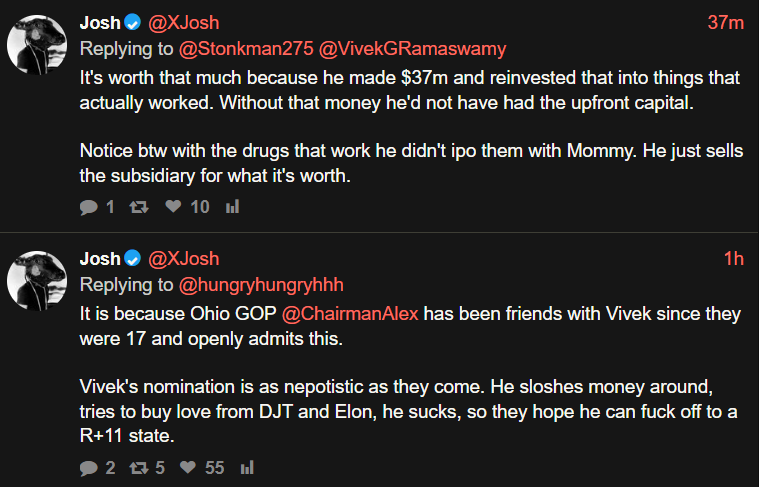Open the analytics icon on the first tweet
Image resolution: width=759 pixels, height=487 pixels.
pos(232,207)
